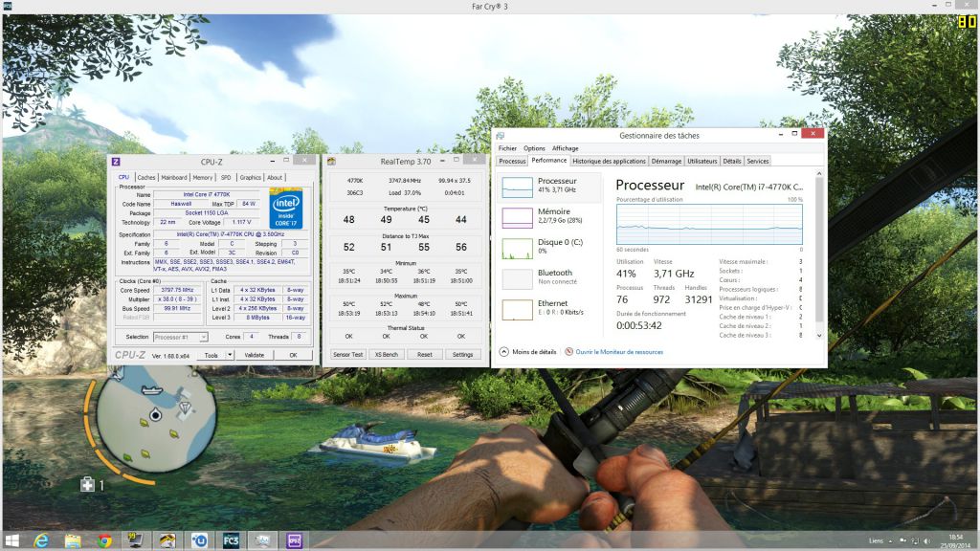
Task: Click Sensor Test in RealTemp
Action: [347, 354]
